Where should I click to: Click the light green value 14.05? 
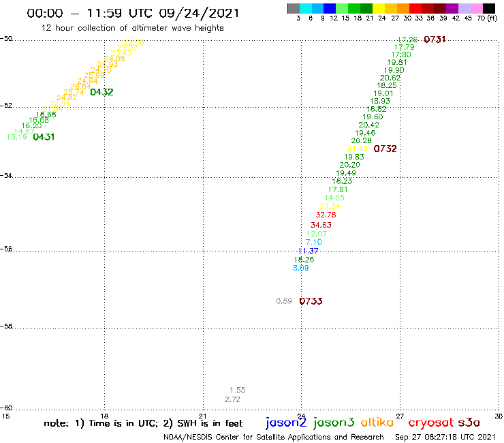(334, 198)
